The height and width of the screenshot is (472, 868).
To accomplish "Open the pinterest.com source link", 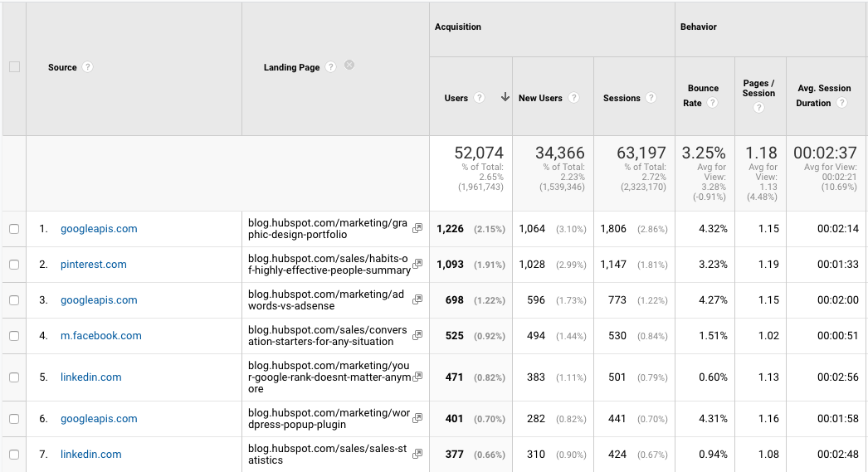I will 93,265.
